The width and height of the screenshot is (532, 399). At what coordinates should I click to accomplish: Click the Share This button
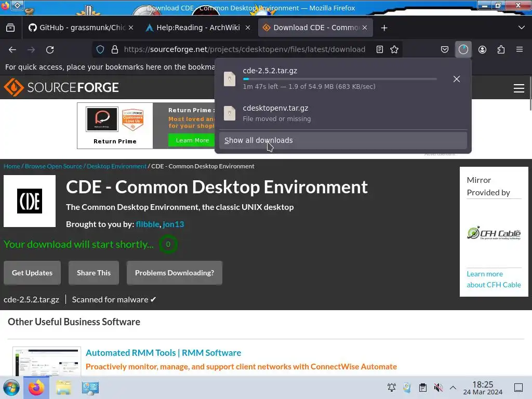(94, 273)
